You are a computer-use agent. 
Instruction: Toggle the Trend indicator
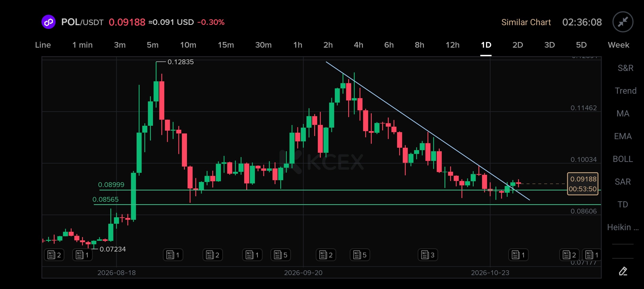coord(626,91)
